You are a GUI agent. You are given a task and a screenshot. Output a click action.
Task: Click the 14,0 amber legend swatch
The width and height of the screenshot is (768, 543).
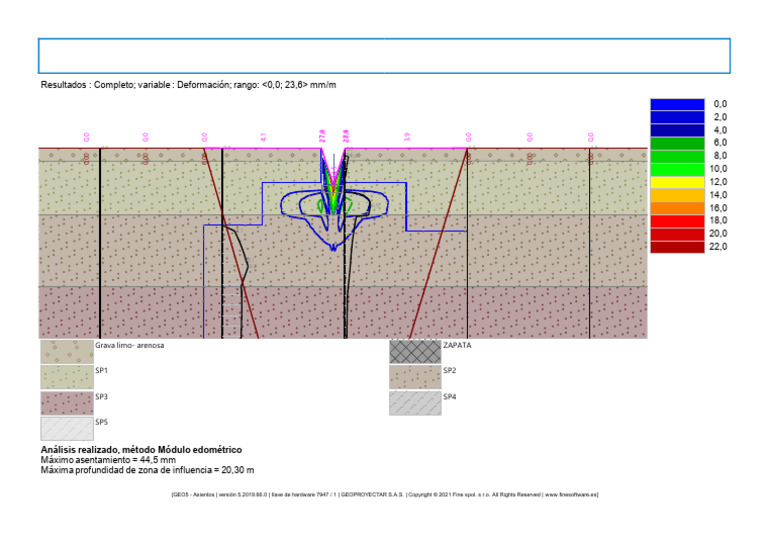coord(677,195)
